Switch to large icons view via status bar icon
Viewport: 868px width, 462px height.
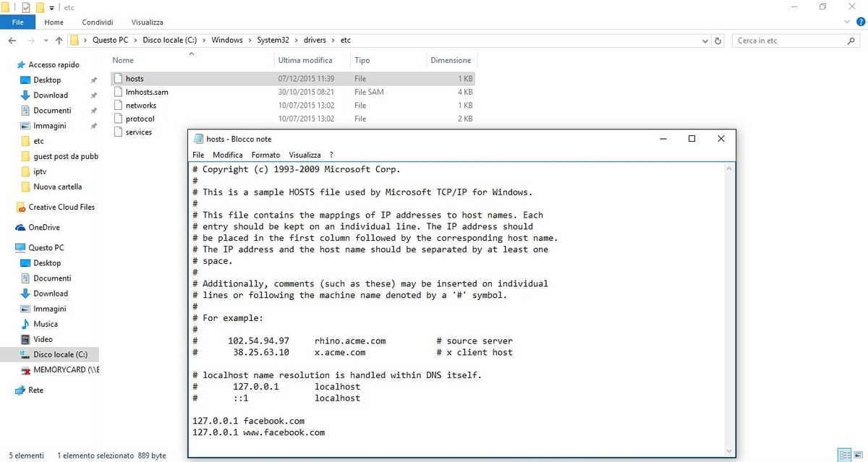pos(858,455)
